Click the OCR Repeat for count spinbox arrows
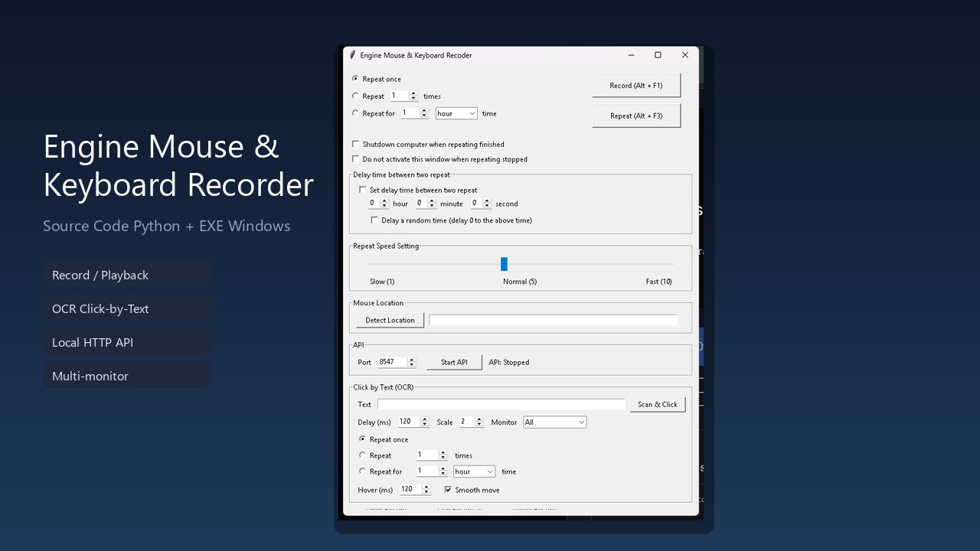 443,471
